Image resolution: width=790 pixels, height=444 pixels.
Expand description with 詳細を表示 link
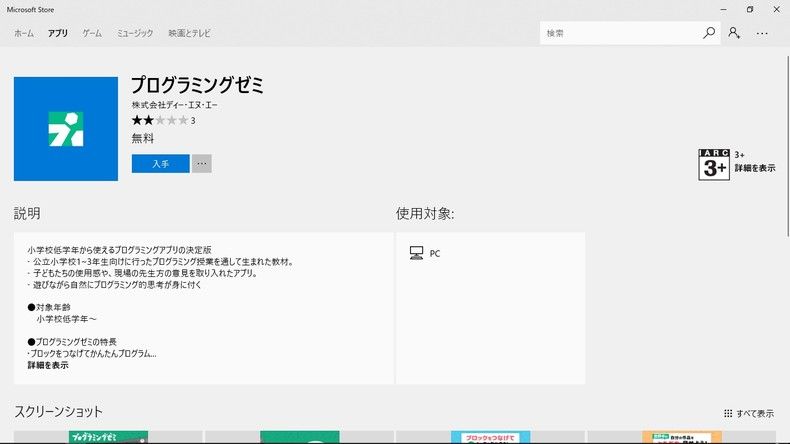[48, 365]
